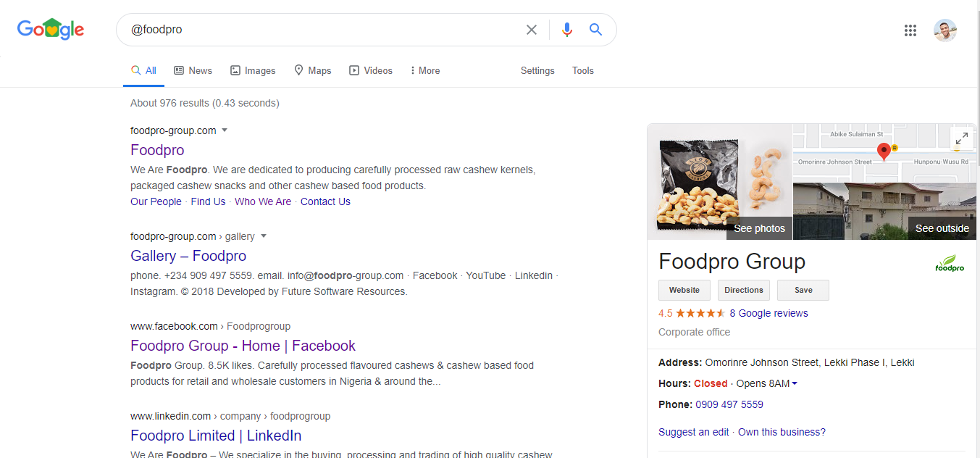Image resolution: width=980 pixels, height=458 pixels.
Task: Clear the search box with the X icon
Action: [532, 30]
